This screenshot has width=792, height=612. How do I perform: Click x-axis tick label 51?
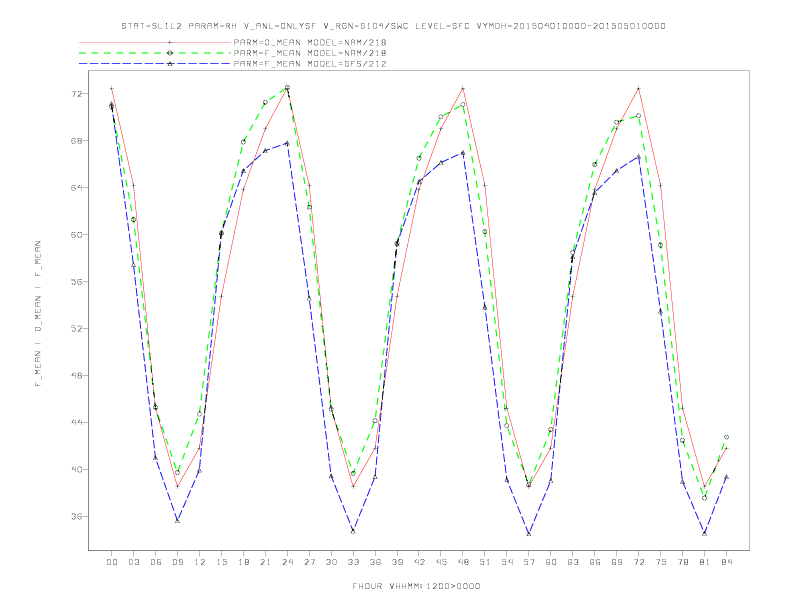click(485, 562)
